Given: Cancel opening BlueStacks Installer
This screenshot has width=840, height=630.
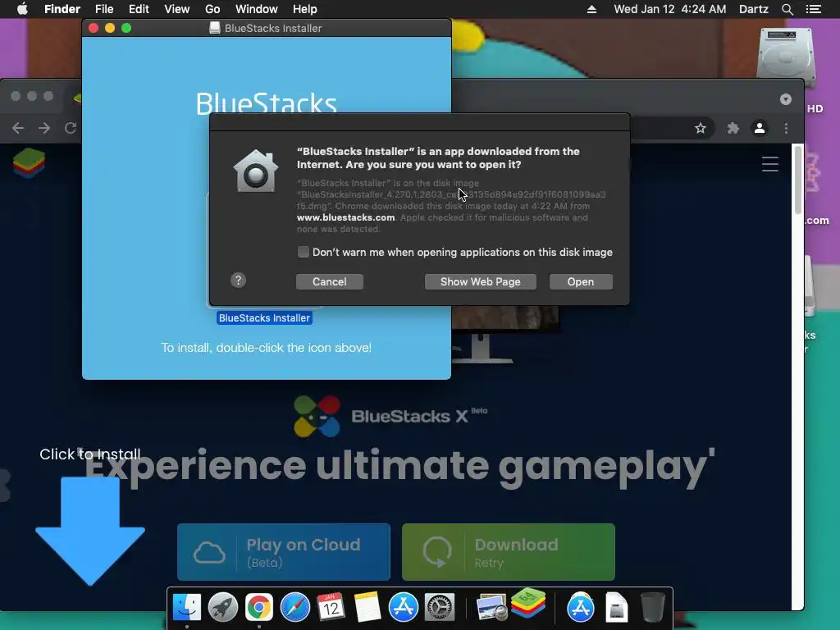Looking at the screenshot, I should [330, 282].
